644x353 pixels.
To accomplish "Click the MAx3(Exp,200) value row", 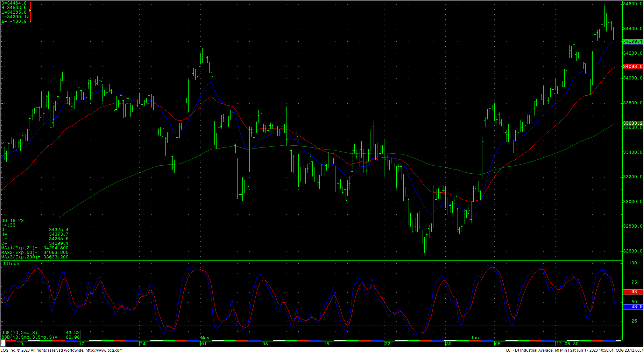I will click(x=35, y=257).
